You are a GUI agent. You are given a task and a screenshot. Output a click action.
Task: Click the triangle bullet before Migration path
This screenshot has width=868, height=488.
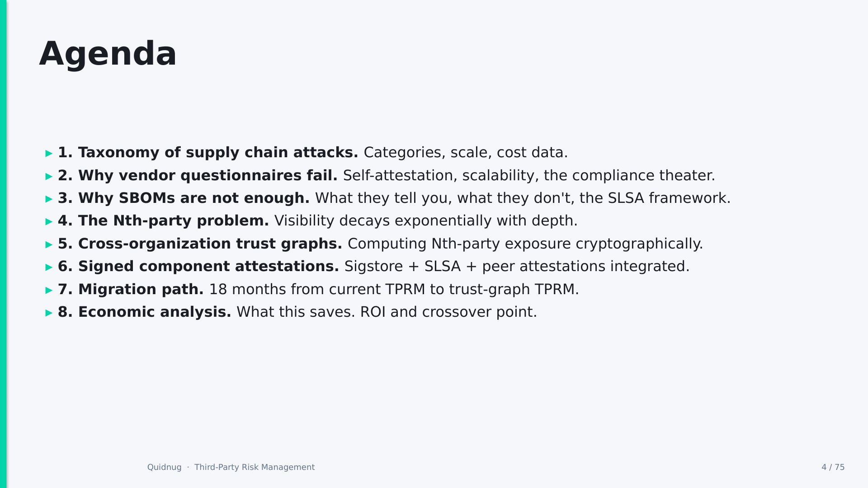49,291
